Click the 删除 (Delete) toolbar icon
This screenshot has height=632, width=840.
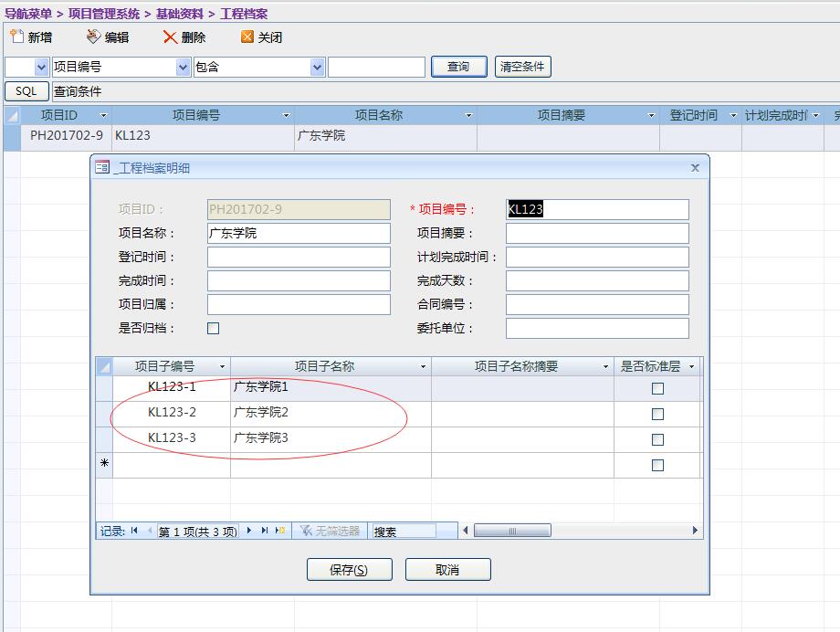click(170, 37)
